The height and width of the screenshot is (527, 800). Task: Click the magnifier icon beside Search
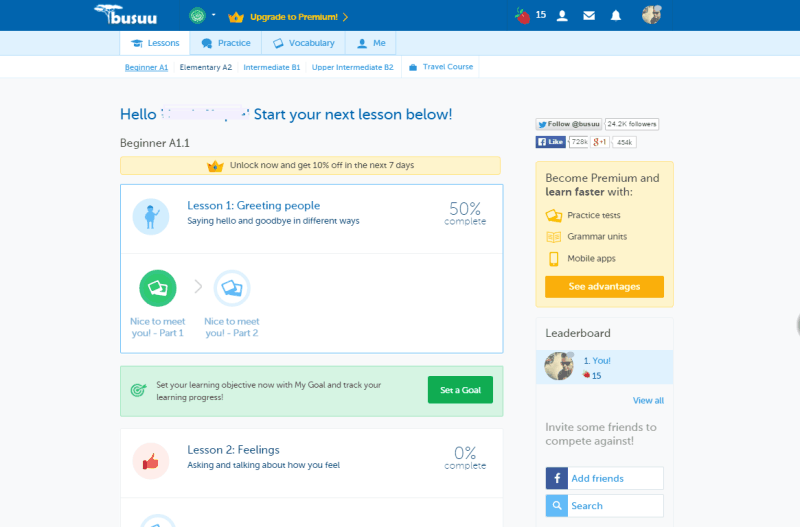coord(557,506)
